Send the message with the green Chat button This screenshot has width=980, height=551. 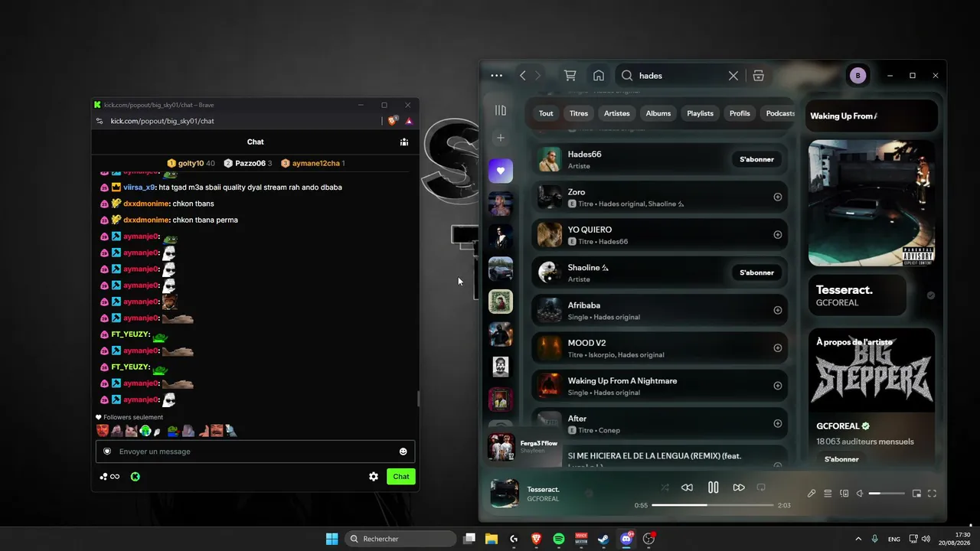coord(401,477)
